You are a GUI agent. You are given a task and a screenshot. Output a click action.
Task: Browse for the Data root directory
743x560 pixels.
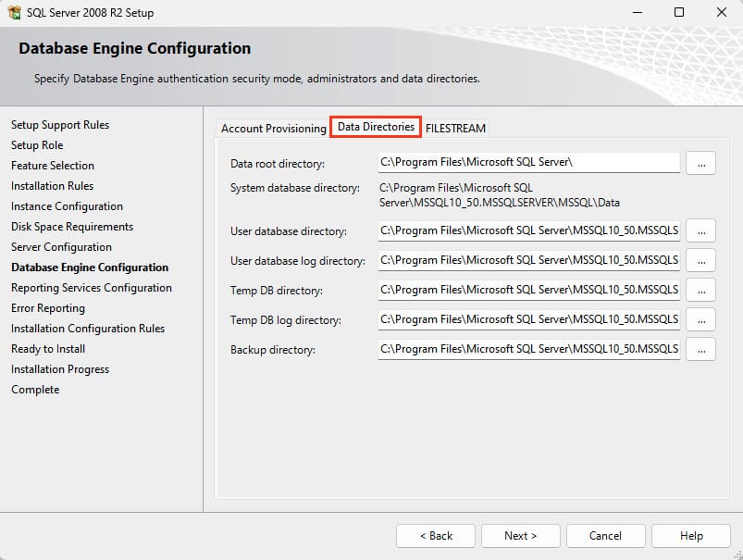tap(700, 164)
